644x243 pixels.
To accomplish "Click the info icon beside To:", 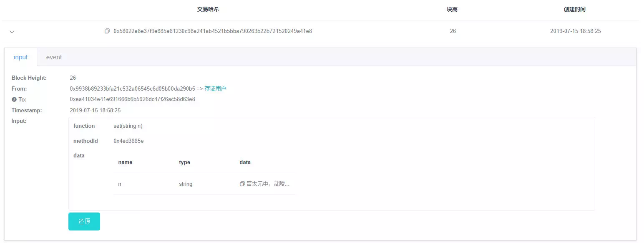I will tap(14, 99).
